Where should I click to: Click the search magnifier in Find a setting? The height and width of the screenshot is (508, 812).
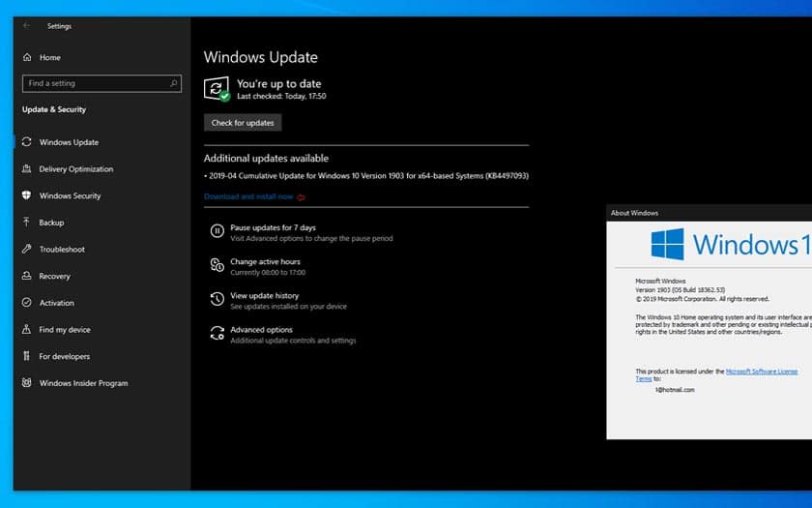pos(173,83)
